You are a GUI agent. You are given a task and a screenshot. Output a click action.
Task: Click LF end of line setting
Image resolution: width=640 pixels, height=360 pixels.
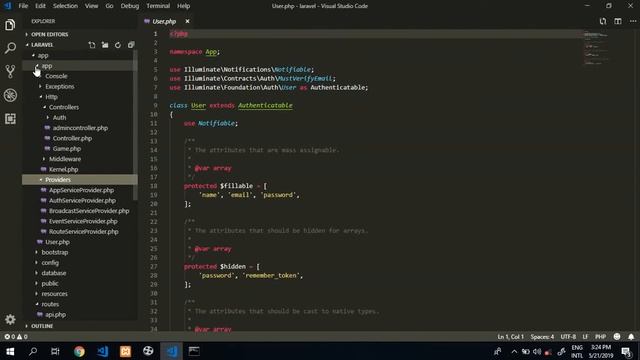pyautogui.click(x=585, y=337)
